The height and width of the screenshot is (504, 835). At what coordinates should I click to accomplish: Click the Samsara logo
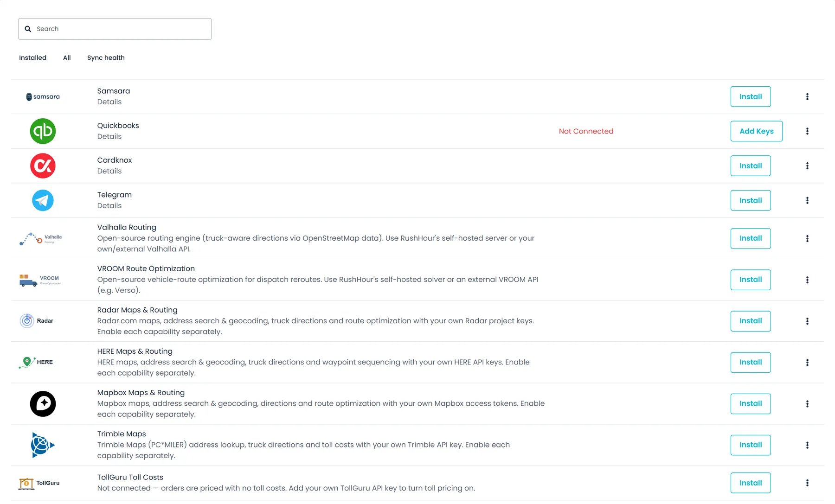43,96
